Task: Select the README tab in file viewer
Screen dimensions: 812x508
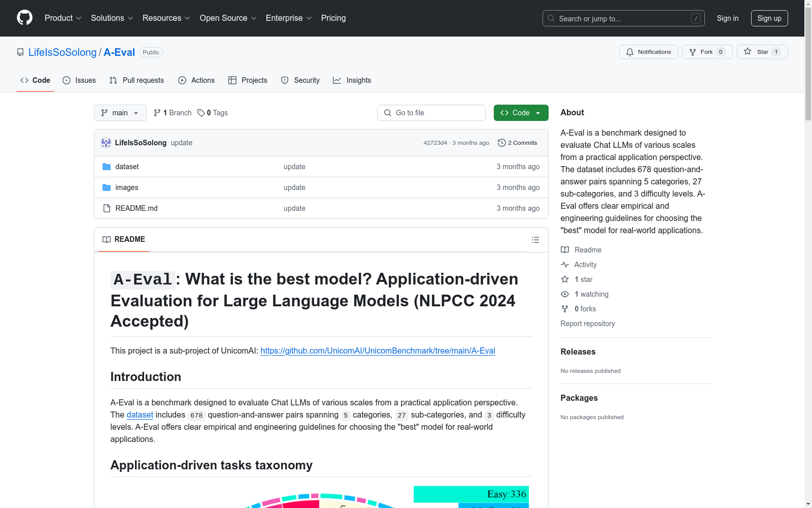Action: pos(124,239)
